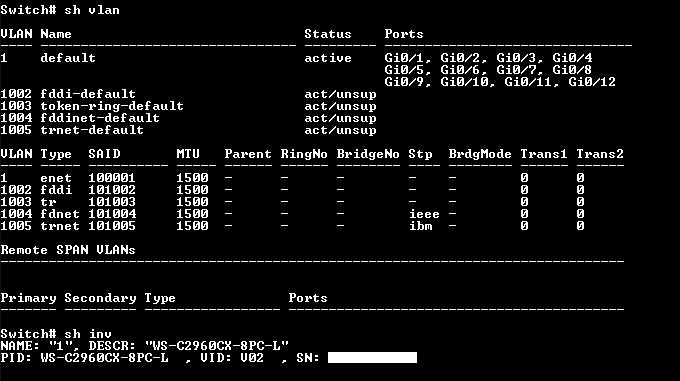The width and height of the screenshot is (680, 381).
Task: Click port entry 'Gi0/1,'
Action: (408, 58)
